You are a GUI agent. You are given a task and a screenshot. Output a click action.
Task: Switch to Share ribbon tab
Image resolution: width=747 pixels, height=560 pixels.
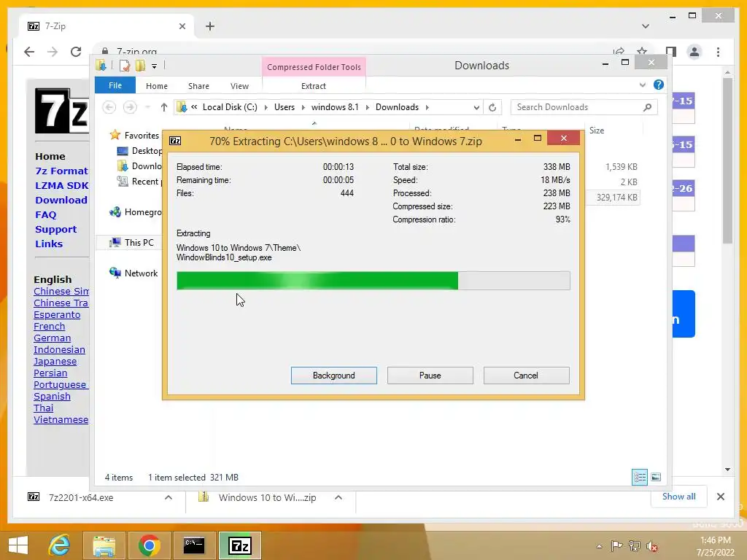[198, 86]
